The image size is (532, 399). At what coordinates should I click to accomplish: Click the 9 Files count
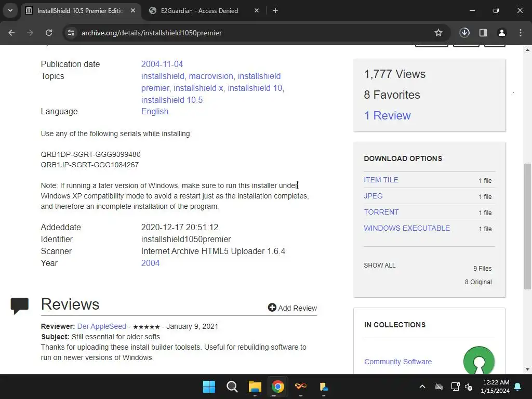click(483, 269)
